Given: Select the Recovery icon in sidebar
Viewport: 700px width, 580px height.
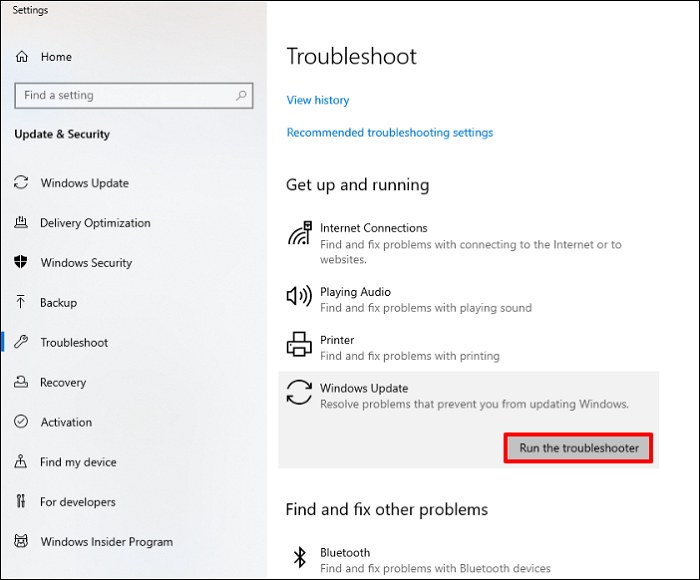Looking at the screenshot, I should (x=21, y=382).
